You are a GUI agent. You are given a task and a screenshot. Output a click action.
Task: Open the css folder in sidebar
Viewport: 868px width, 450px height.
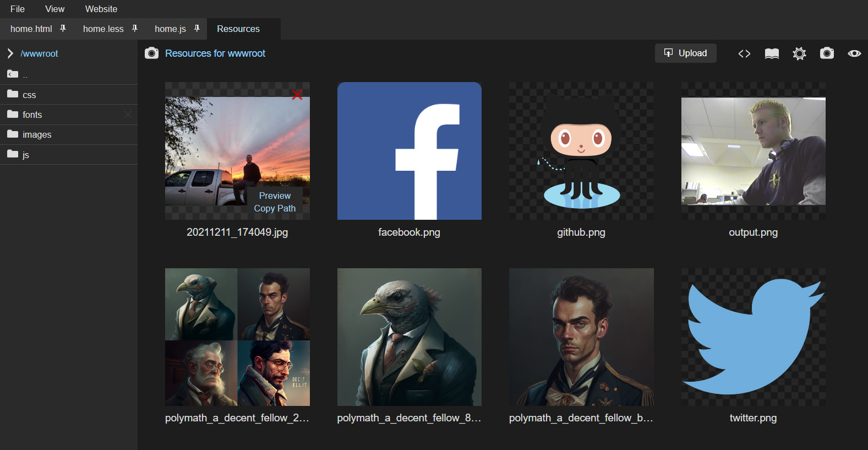pyautogui.click(x=29, y=95)
